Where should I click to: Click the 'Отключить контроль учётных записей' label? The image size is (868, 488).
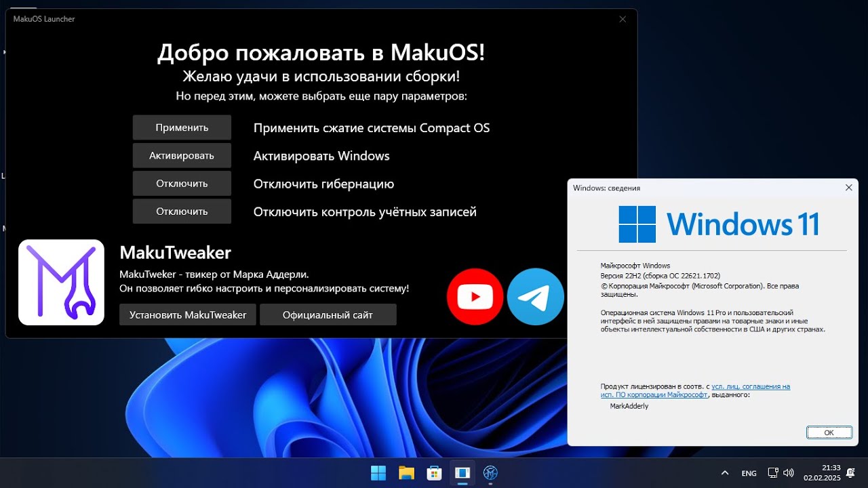(365, 211)
